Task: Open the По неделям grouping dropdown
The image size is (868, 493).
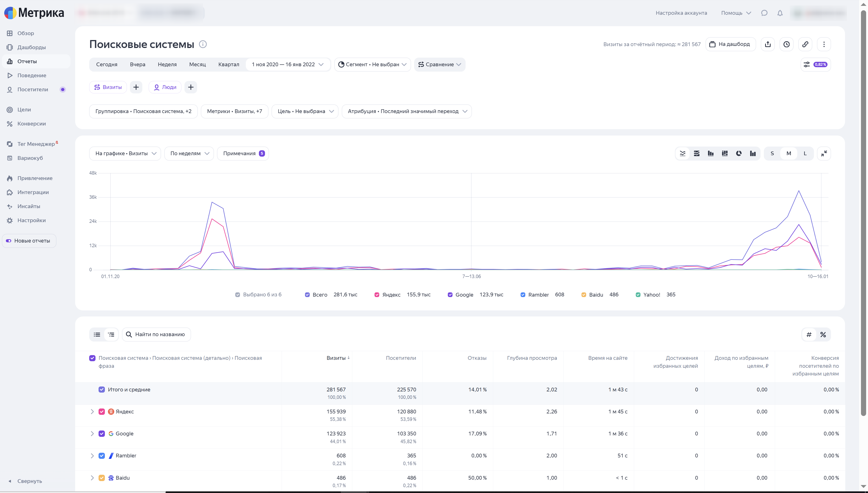Action: tap(189, 153)
